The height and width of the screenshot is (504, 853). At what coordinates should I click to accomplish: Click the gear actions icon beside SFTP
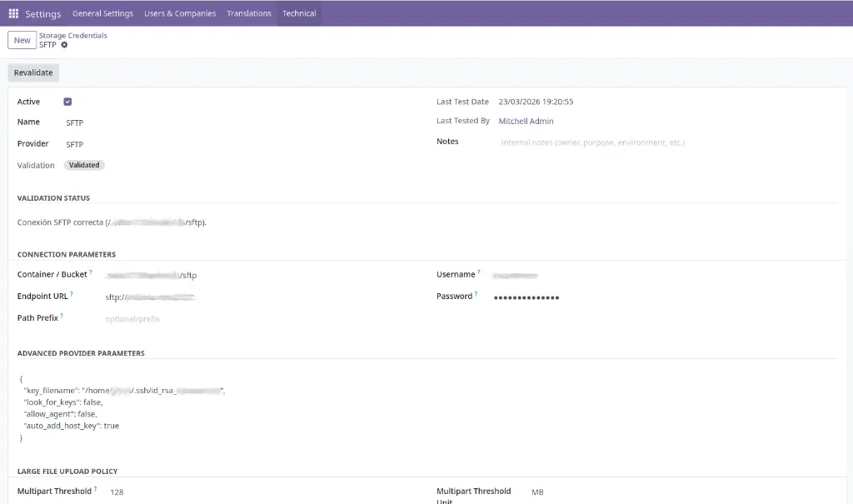(64, 45)
